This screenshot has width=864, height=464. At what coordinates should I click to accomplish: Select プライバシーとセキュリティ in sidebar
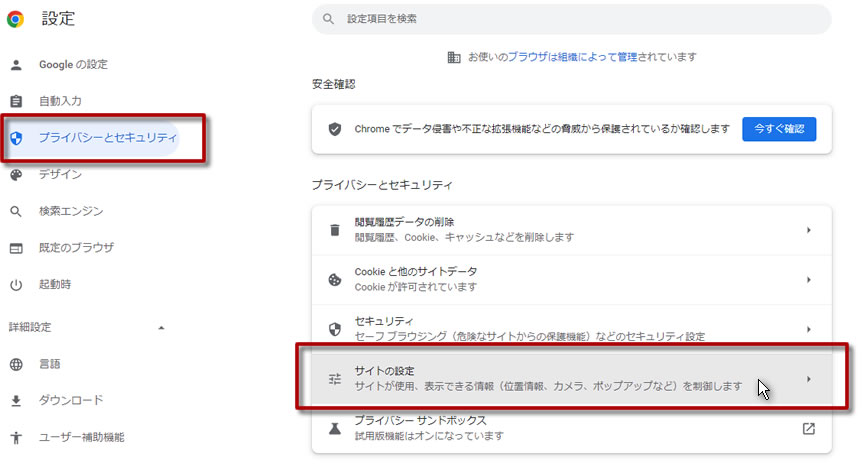pyautogui.click(x=91, y=138)
